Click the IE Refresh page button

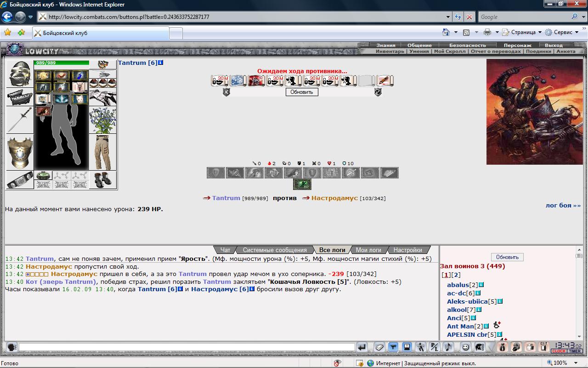(x=458, y=17)
